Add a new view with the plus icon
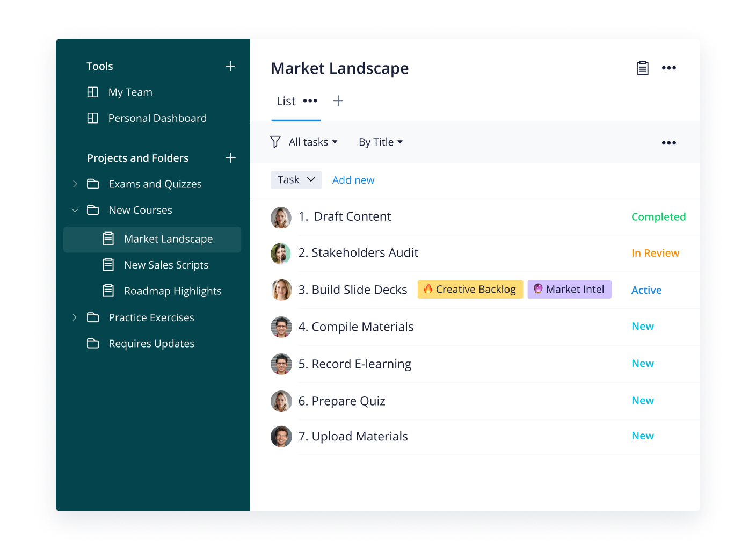Image resolution: width=756 pixels, height=550 pixels. pos(338,100)
